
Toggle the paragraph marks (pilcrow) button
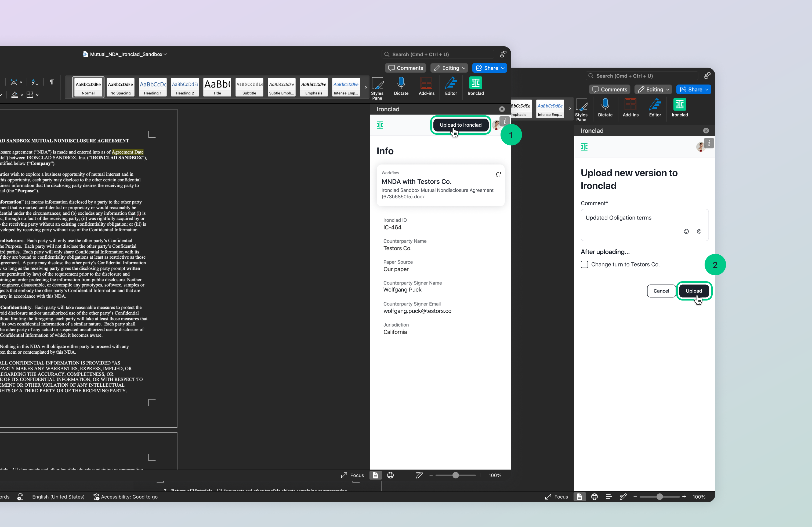(x=52, y=82)
